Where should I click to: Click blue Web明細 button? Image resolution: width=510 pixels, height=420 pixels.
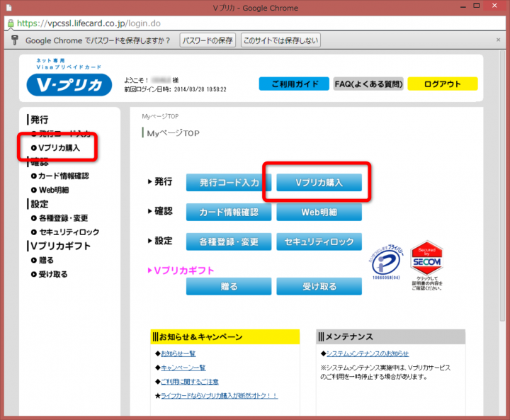click(x=319, y=212)
